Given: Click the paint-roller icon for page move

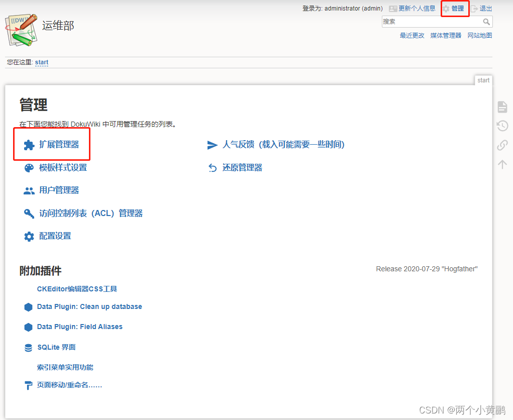Looking at the screenshot, I should pyautogui.click(x=29, y=385).
